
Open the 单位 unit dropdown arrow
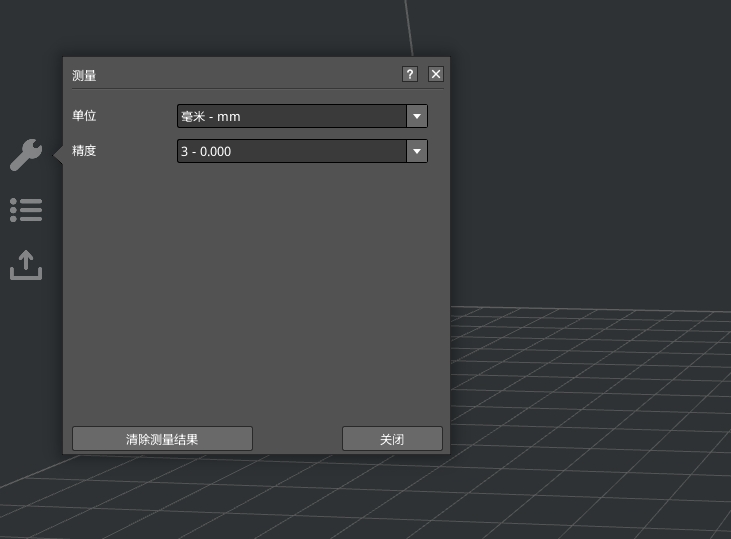(417, 116)
